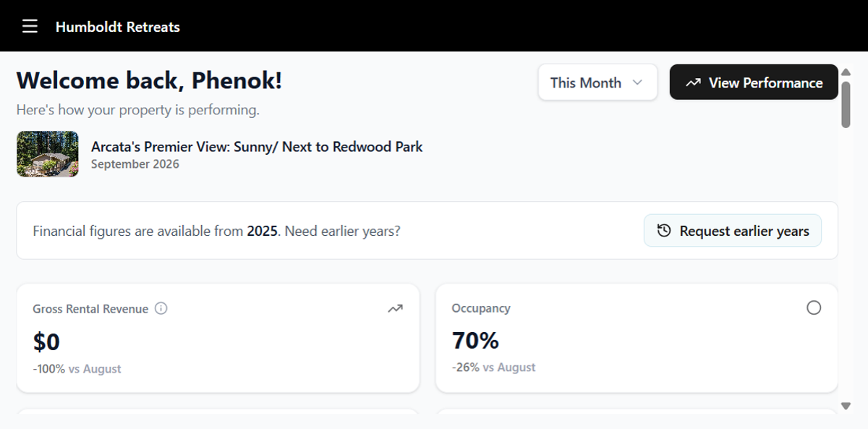Open the This Month period dropdown
Image resolution: width=868 pixels, height=429 pixels.
pos(597,82)
